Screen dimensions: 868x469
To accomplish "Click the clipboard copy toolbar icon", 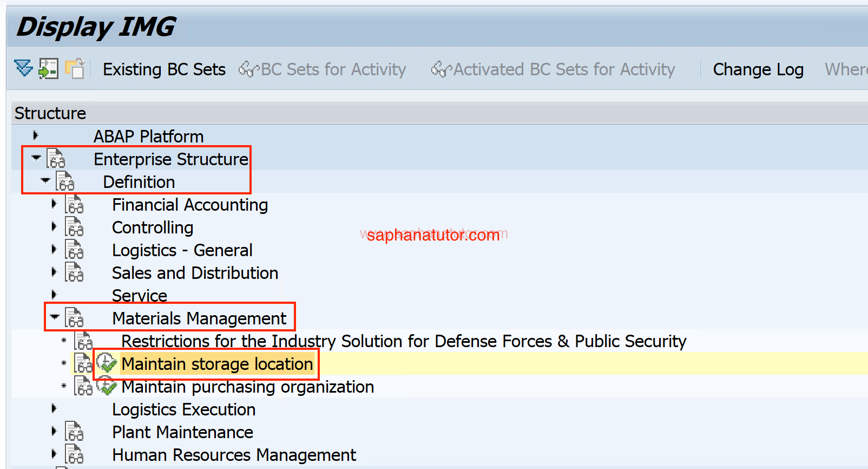I will pyautogui.click(x=75, y=69).
